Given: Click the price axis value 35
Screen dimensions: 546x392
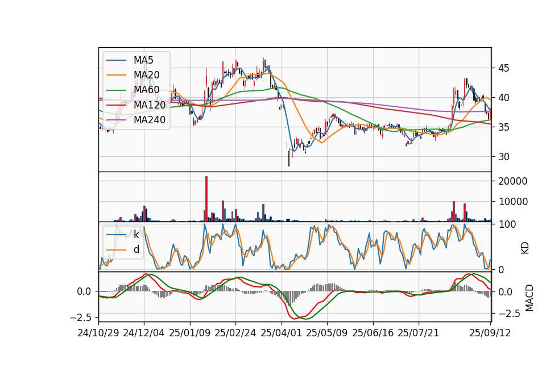Looking at the screenshot, I should pyautogui.click(x=503, y=127).
